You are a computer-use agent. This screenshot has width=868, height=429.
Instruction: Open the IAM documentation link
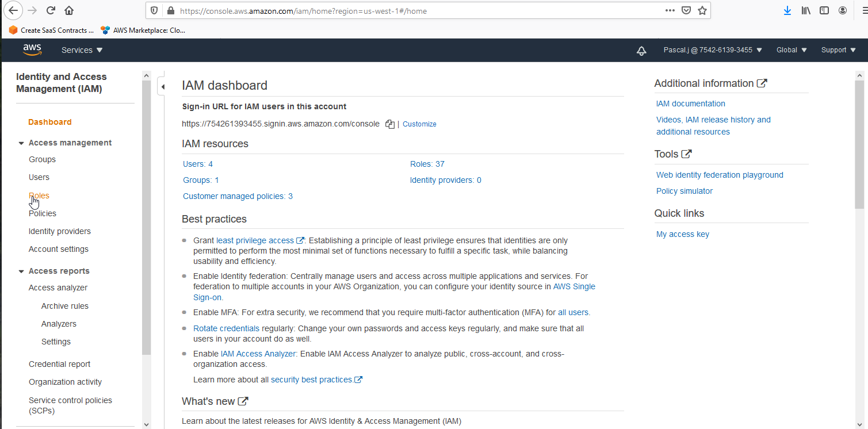pos(690,104)
